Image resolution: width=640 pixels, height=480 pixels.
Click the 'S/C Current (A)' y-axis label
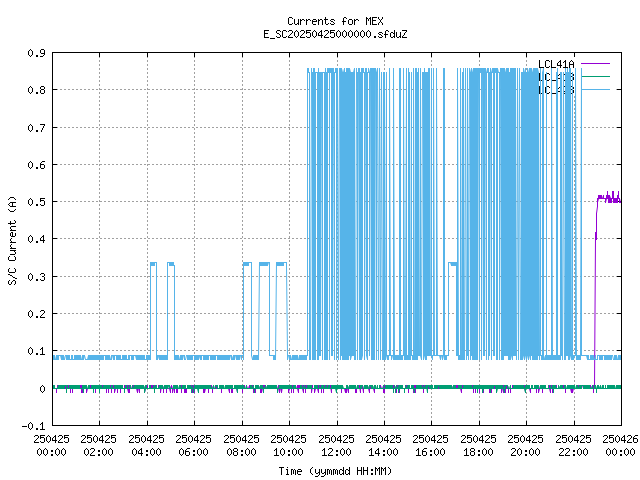[x=12, y=239]
